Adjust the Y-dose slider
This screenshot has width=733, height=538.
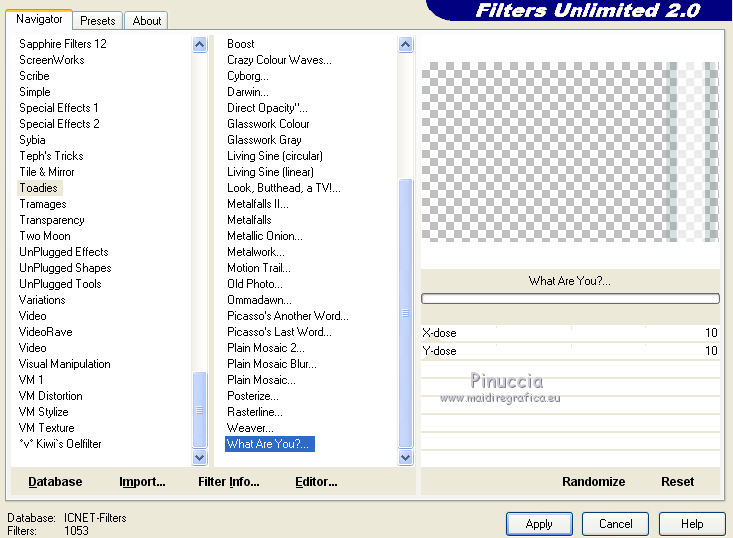click(x=570, y=351)
